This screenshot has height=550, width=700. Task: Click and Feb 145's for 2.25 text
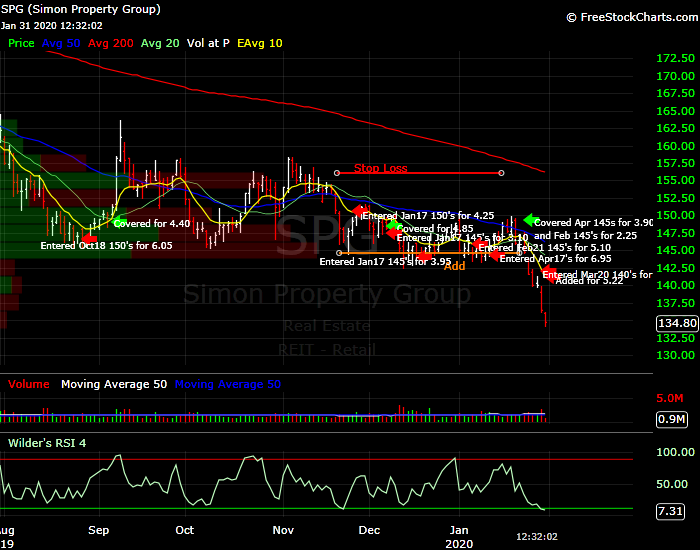[x=585, y=236]
